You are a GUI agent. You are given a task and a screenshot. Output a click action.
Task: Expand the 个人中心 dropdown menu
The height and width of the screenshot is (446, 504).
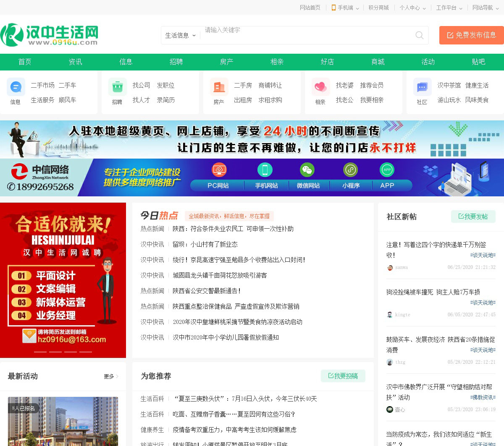[x=412, y=8]
